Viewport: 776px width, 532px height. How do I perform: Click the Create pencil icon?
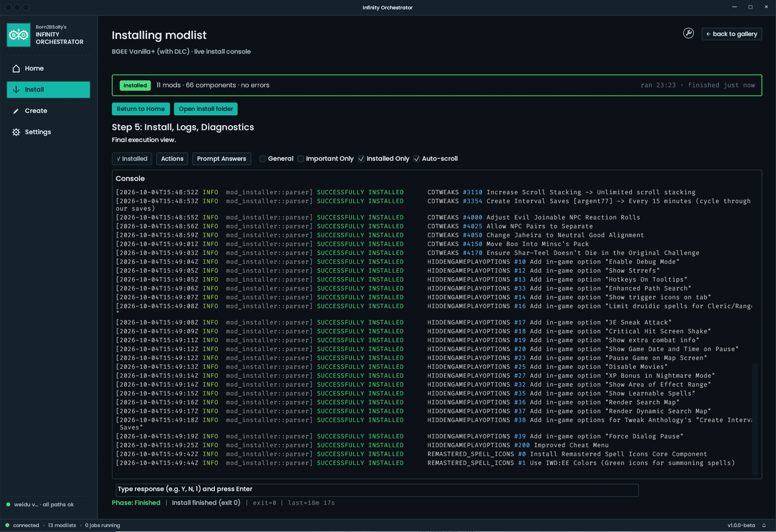(x=16, y=111)
